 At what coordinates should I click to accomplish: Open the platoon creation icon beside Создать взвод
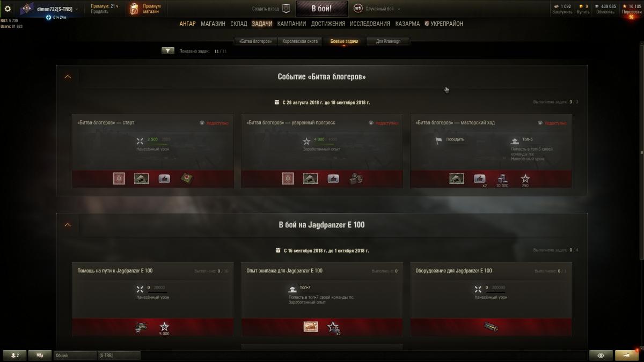(x=286, y=9)
